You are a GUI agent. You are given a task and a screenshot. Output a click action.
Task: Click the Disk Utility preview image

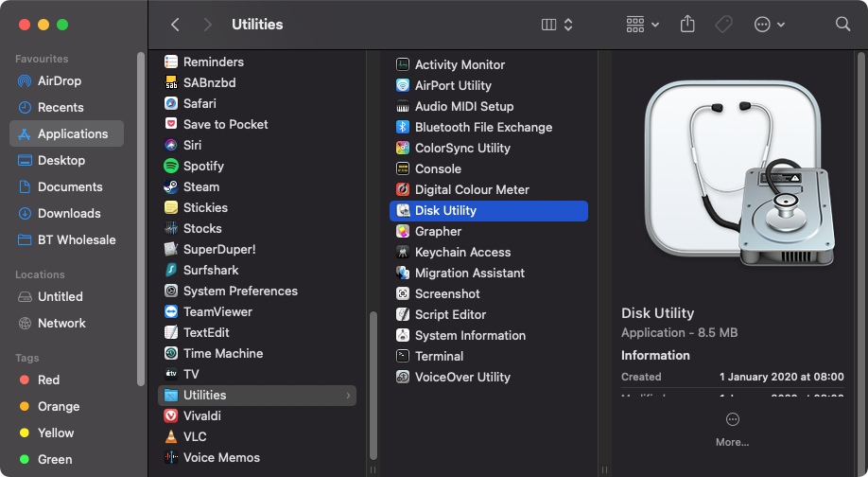739,173
